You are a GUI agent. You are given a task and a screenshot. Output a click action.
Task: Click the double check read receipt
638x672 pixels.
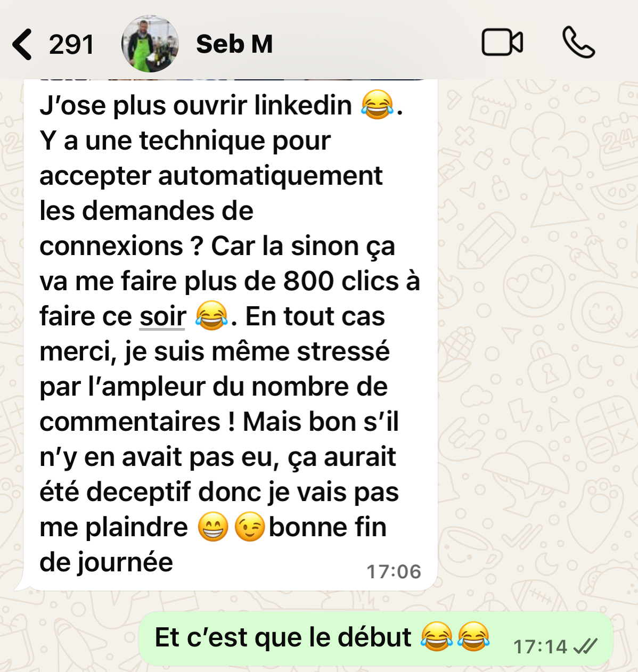585,646
